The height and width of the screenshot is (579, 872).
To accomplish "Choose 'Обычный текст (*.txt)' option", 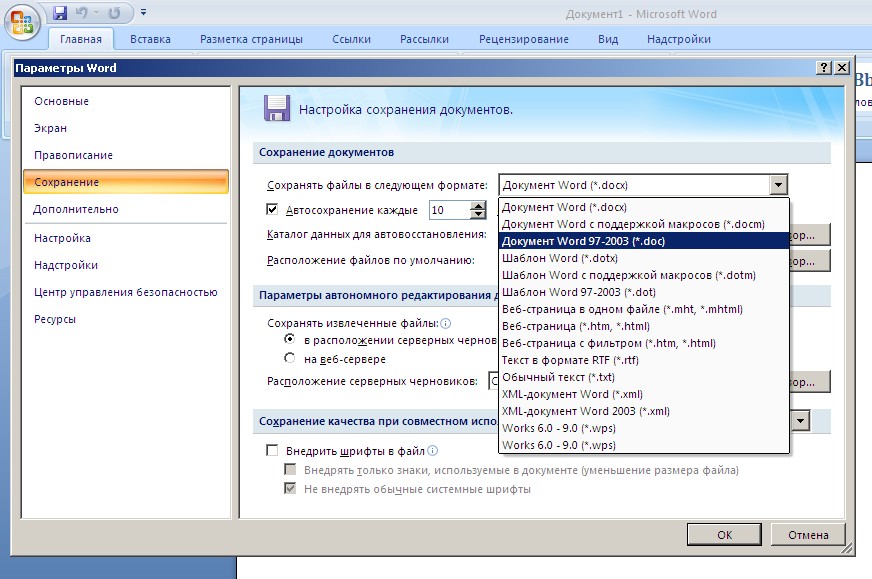I will pos(643,377).
